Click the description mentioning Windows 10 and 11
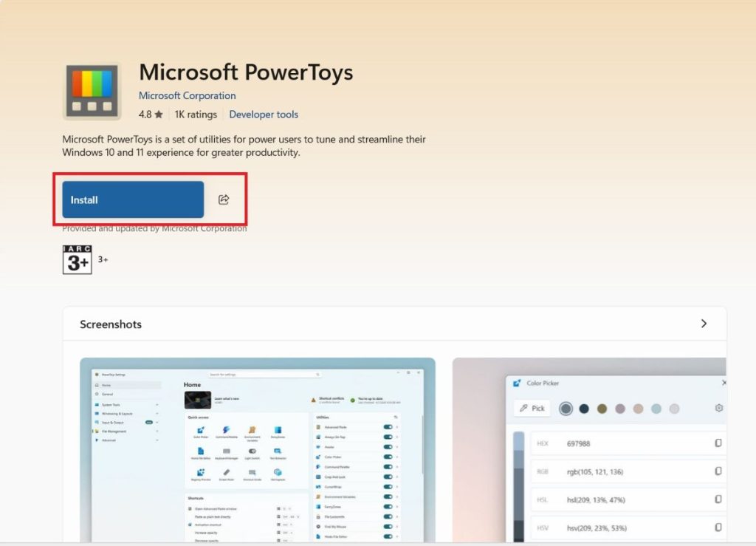This screenshot has width=756, height=546. (244, 146)
